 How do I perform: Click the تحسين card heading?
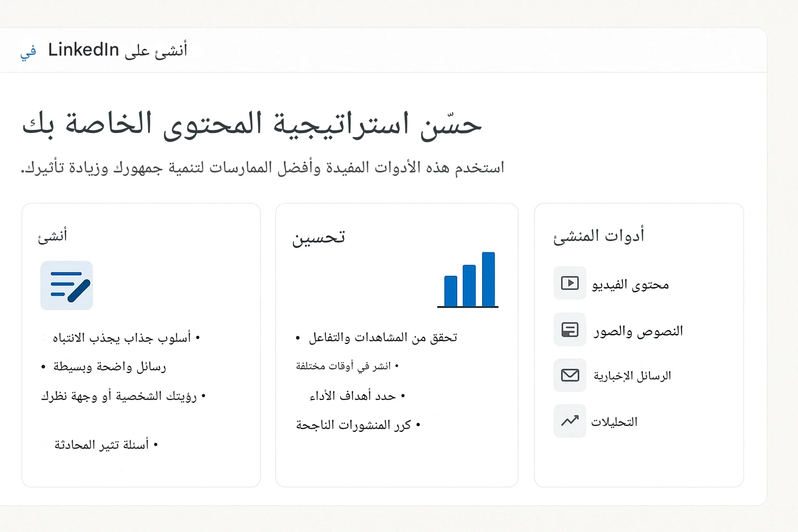(x=318, y=238)
